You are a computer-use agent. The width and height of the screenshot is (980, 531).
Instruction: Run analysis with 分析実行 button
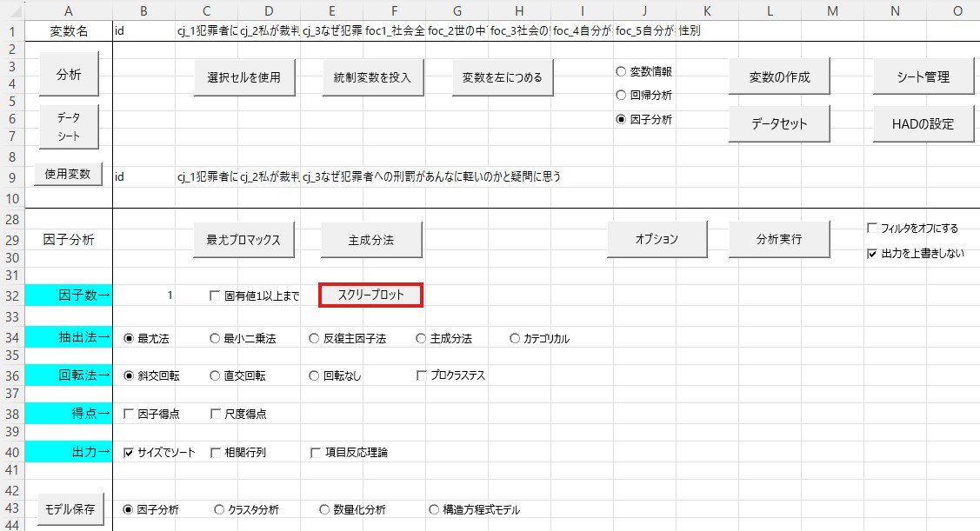(x=778, y=239)
